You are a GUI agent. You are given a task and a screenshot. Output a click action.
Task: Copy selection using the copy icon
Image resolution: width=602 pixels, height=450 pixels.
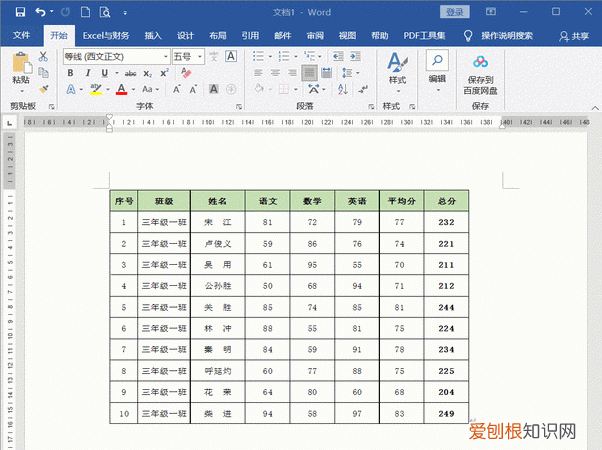(43, 72)
